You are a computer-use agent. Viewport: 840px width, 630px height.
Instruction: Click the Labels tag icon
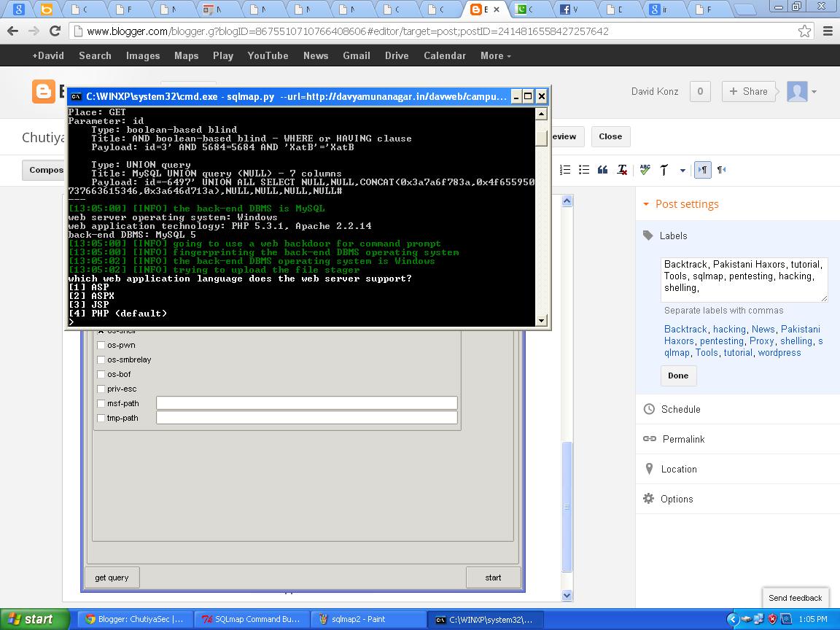click(648, 236)
